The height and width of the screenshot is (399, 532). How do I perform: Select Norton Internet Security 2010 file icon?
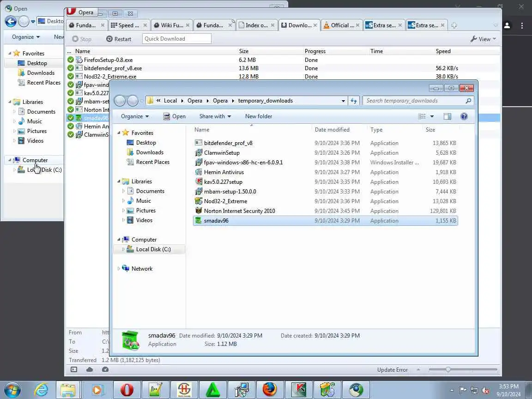tap(199, 211)
